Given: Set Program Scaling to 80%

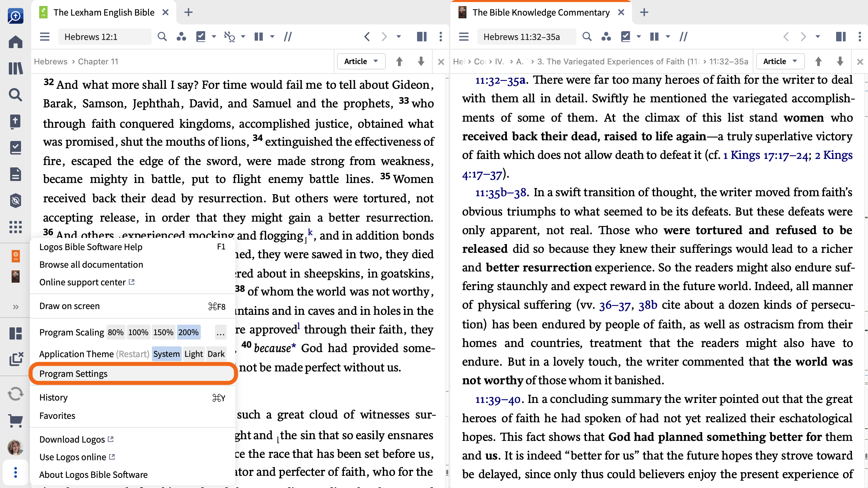Looking at the screenshot, I should (116, 332).
